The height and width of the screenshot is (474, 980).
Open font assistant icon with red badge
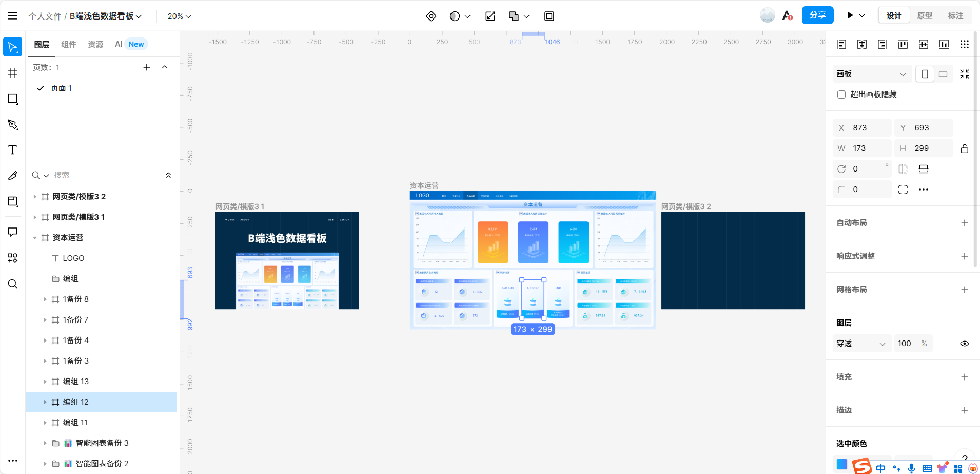(788, 15)
